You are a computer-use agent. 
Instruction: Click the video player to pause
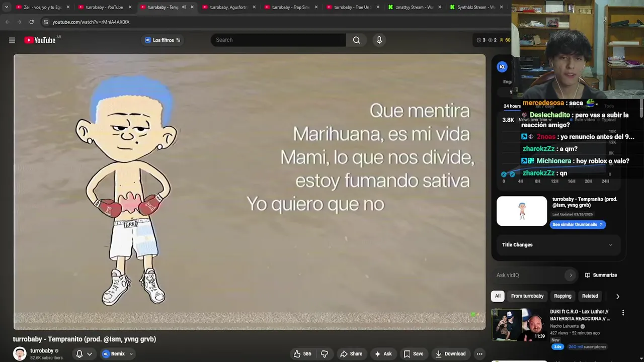pyautogui.click(x=250, y=192)
